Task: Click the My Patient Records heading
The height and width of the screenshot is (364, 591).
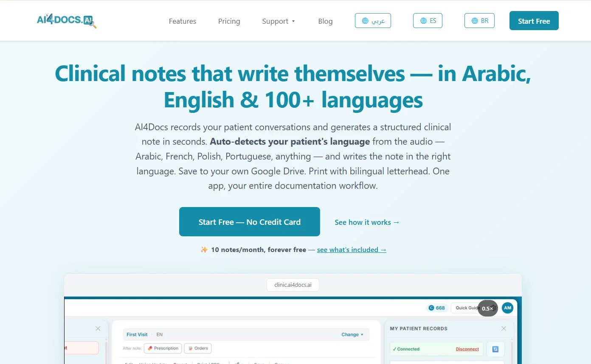Action: pyautogui.click(x=419, y=328)
